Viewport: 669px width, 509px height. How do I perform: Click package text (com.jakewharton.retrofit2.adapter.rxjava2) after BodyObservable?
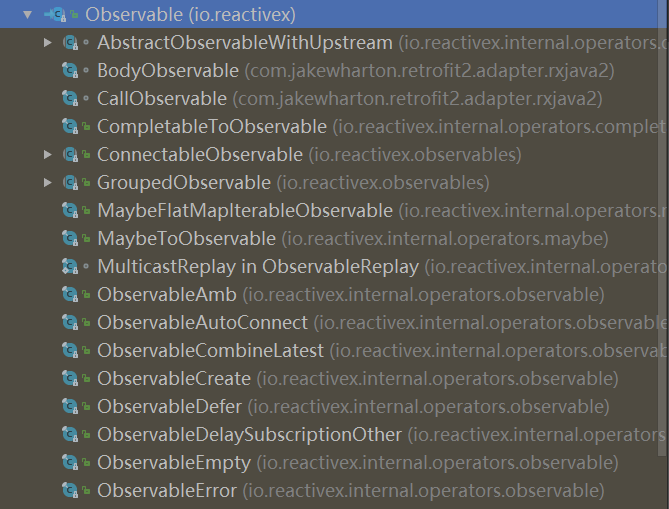[429, 71]
